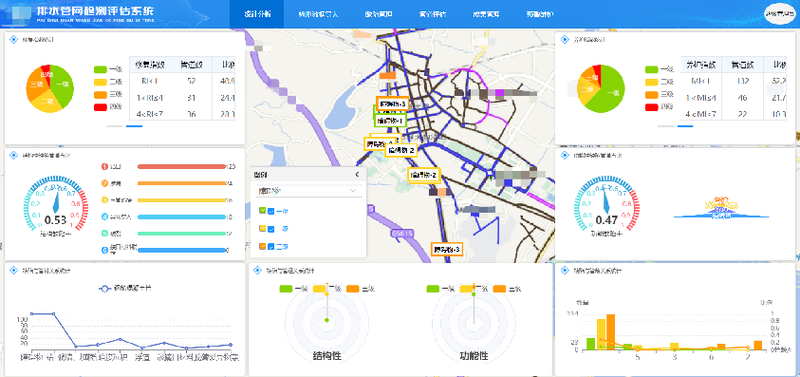Image resolution: width=800 pixels, height=377 pixels.
Task: Click the diamond icon of the top-right pie chart panel
Action: click(x=565, y=39)
